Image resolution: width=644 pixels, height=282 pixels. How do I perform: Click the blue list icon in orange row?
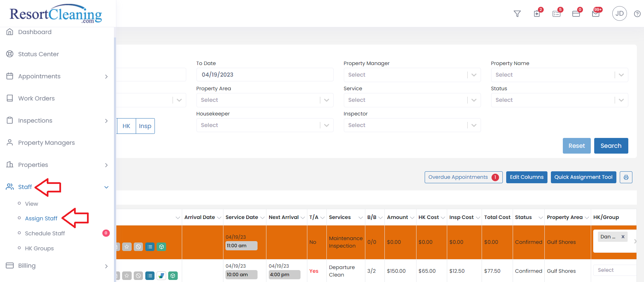pos(150,247)
